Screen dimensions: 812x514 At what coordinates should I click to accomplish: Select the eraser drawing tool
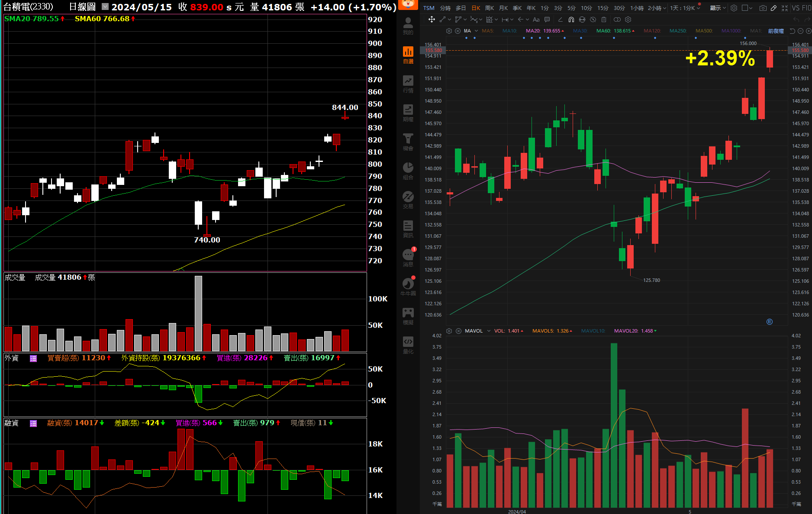coord(561,19)
